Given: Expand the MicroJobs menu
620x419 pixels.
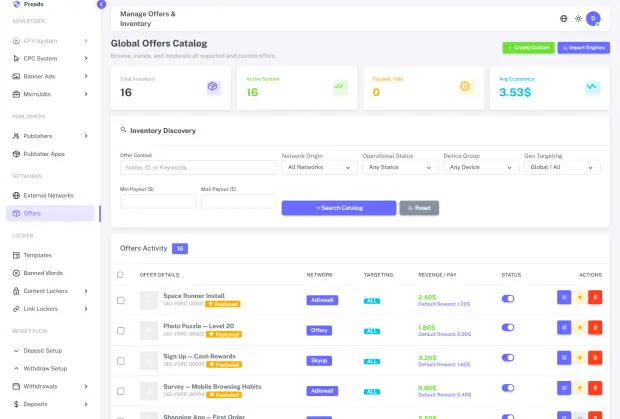Looking at the screenshot, I should pos(50,94).
